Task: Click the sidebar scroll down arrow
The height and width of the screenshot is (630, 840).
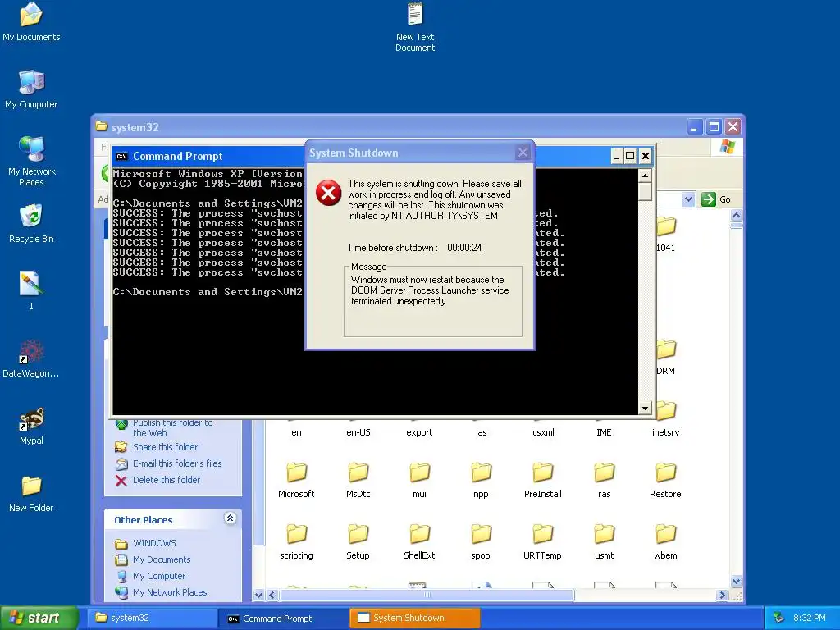Action: pyautogui.click(x=258, y=595)
